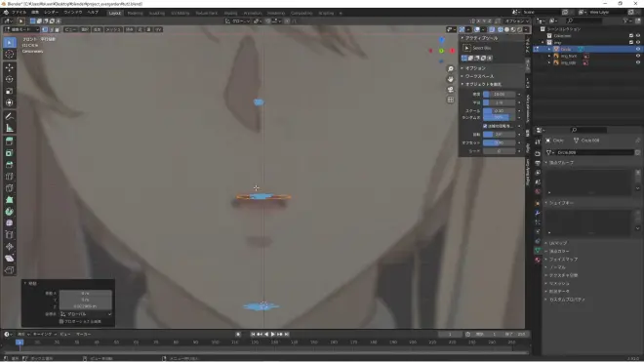This screenshot has width=644, height=362.
Task: Expand the UV map panel
Action: coord(558,243)
